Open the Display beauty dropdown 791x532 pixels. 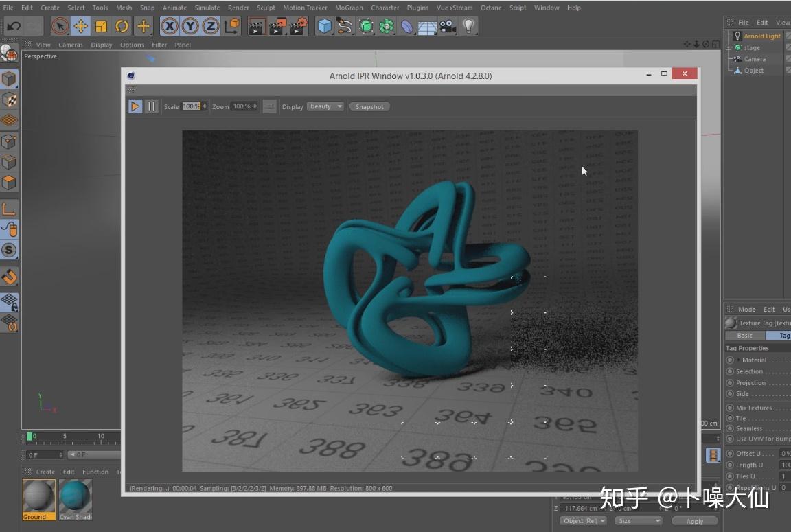click(325, 106)
